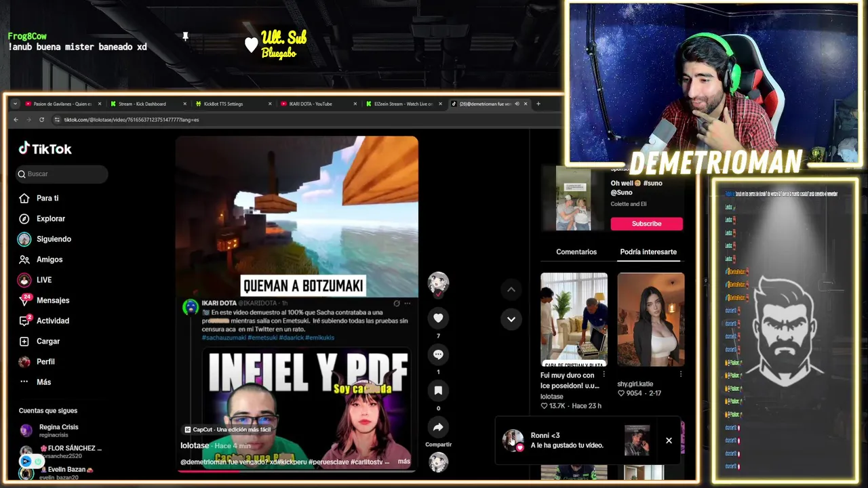The image size is (868, 488).
Task: Close the KickBot TTS Settings tab
Action: point(270,104)
